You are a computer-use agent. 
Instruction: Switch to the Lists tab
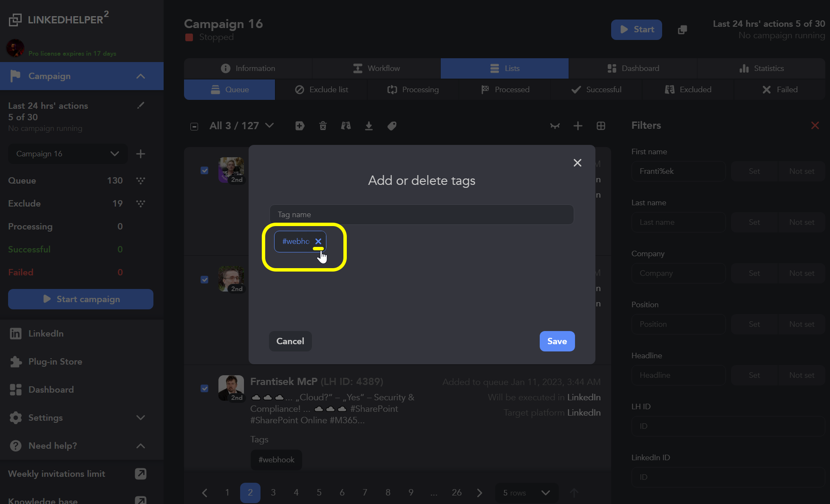[504, 68]
